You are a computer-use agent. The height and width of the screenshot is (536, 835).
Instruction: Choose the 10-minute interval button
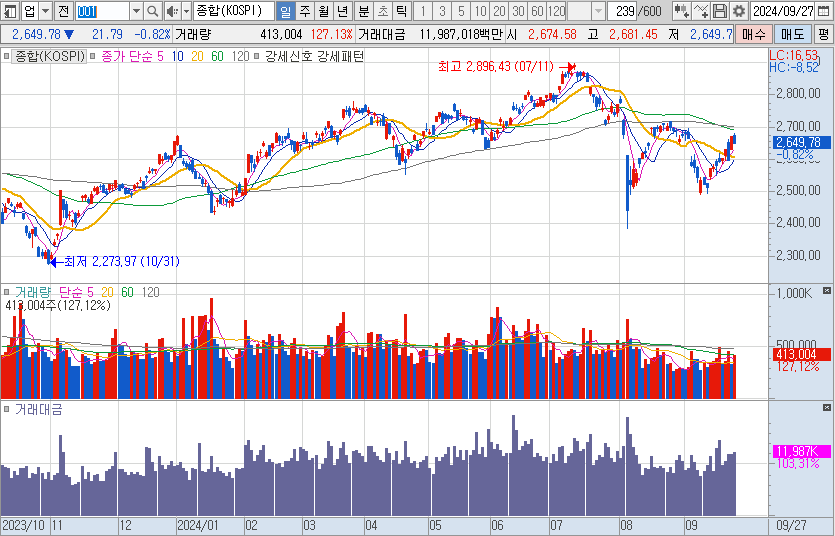[x=480, y=11]
